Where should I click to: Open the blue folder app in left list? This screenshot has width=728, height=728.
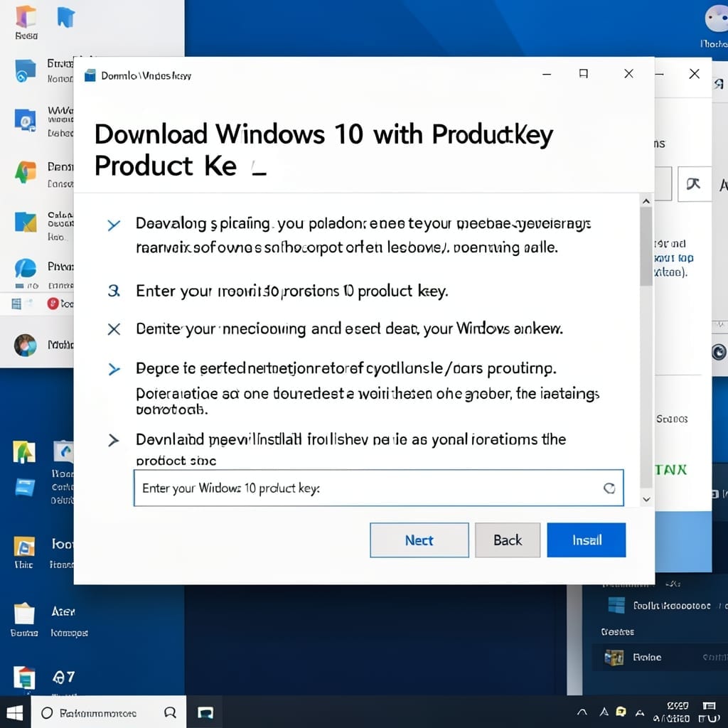pos(25,70)
